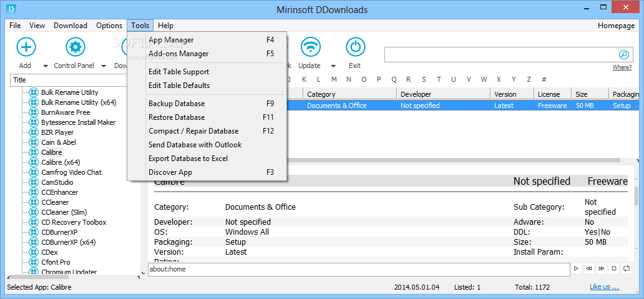Open the View menu
Viewport: 644px width, 299px height.
coord(37,26)
